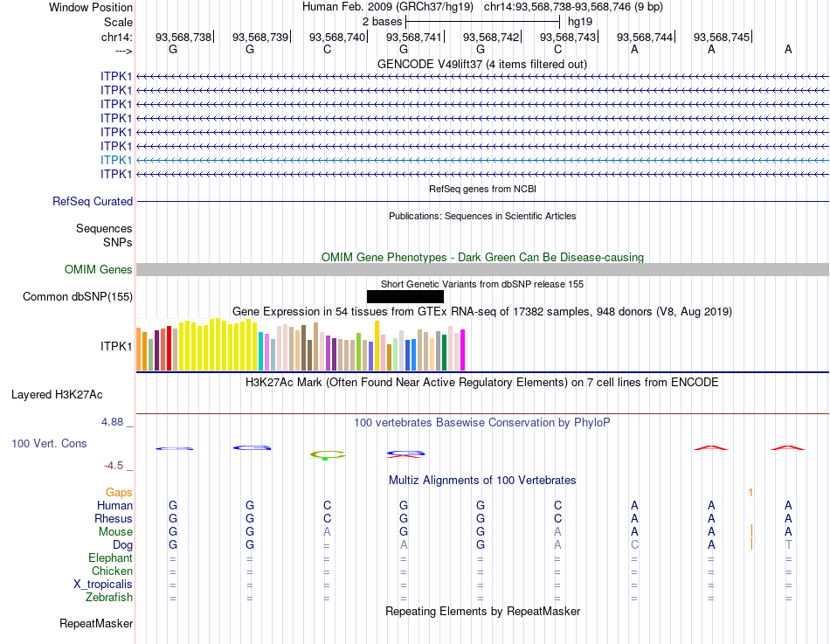Click the magenta bar in GTEx chart
The image size is (830, 644).
pos(463,350)
